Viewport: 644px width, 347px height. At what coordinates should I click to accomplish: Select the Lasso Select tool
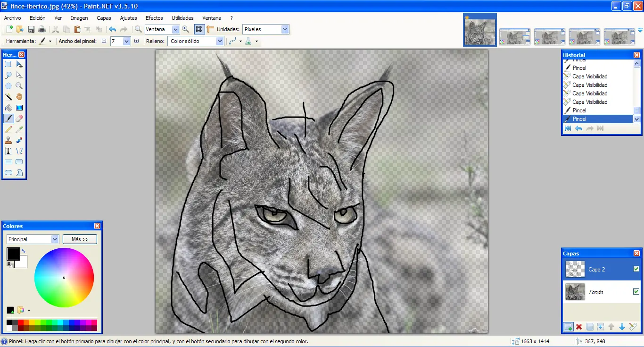pos(8,75)
